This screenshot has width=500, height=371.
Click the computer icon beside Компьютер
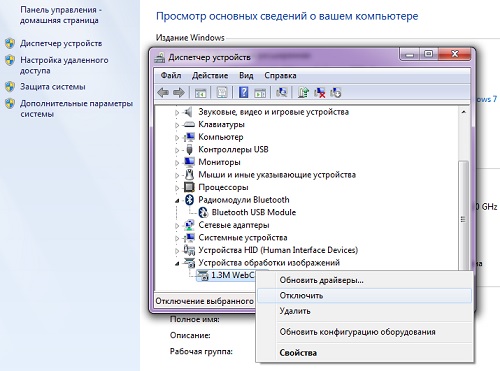point(189,137)
